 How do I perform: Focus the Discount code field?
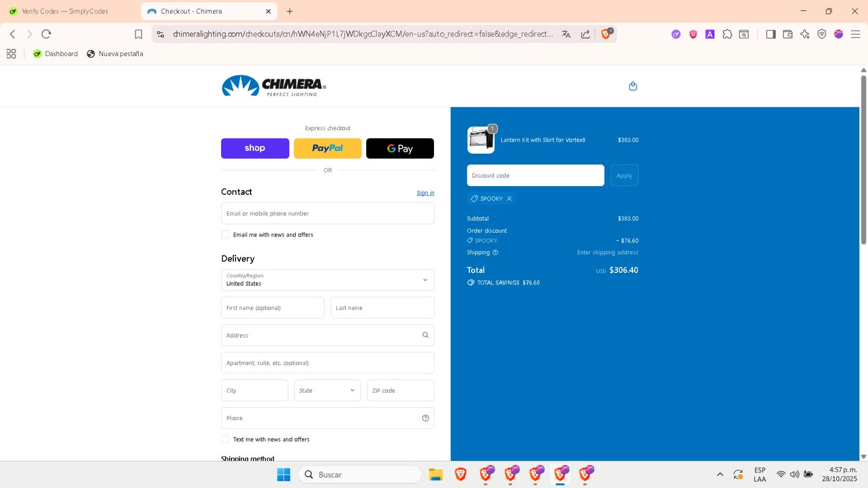click(535, 175)
